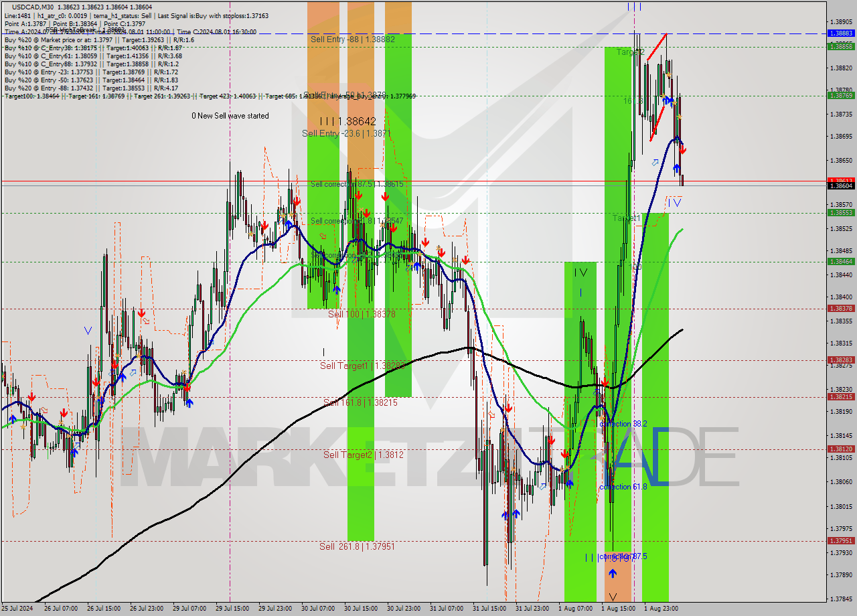Viewport: 857px width, 616px height.
Task: Click the red 1.38120 price axis tag
Action: [841, 449]
